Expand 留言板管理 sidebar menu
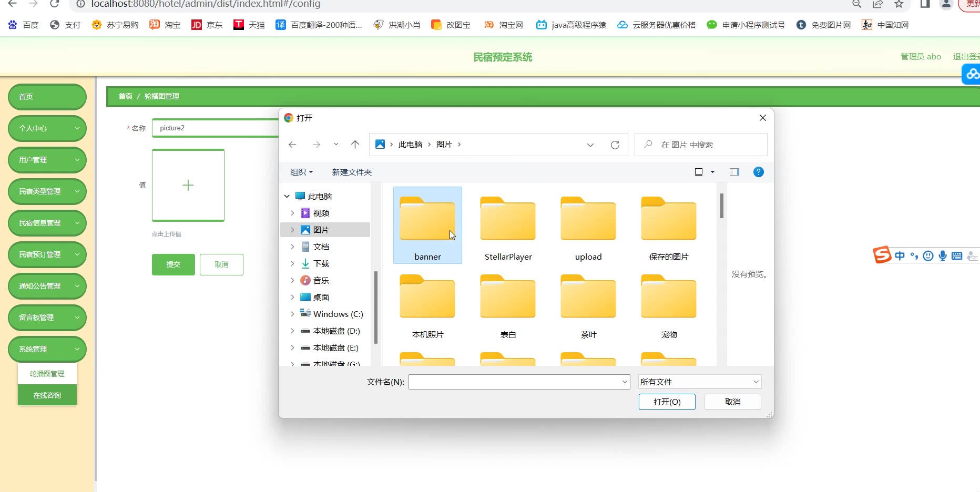 coord(47,317)
